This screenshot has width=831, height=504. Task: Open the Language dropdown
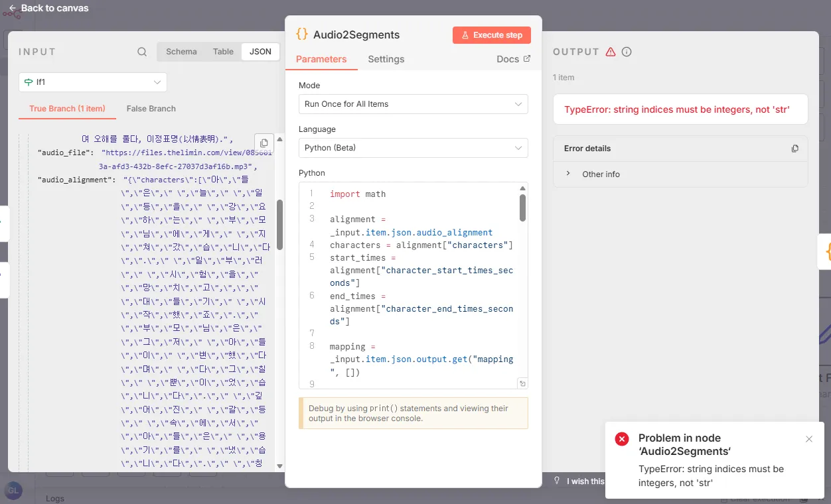pos(413,148)
